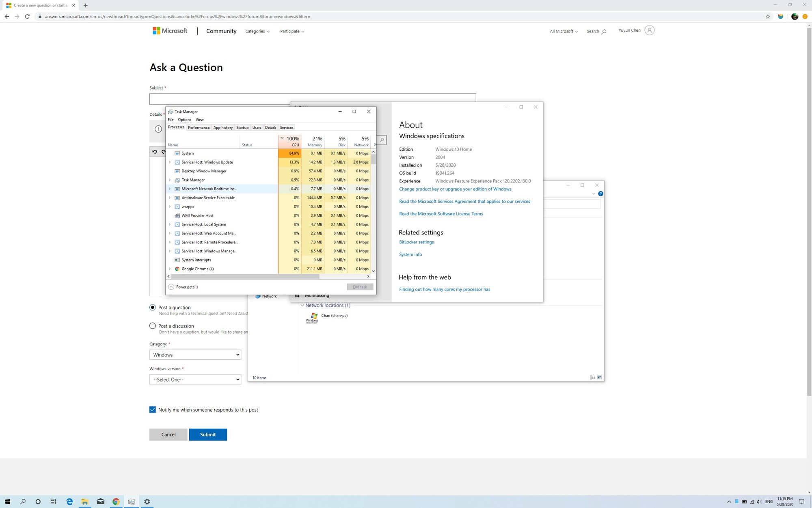Open Cortana from the taskbar
Screen dimensions: 812x508
38,501
